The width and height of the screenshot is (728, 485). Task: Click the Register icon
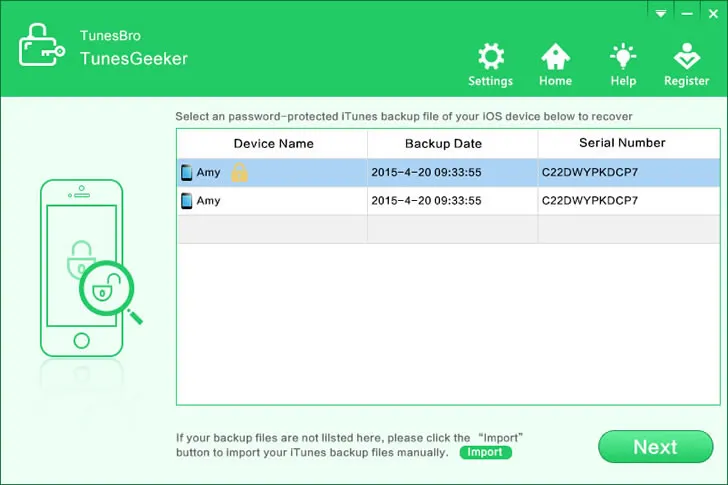point(686,58)
